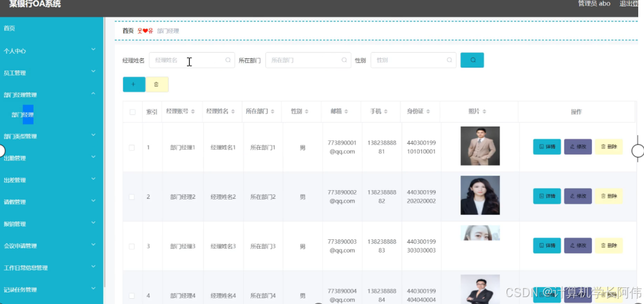
Task: Sort by 手机 column arrows
Action: pos(386,112)
